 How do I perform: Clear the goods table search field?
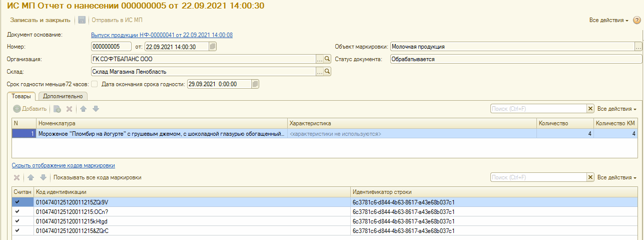[590, 109]
